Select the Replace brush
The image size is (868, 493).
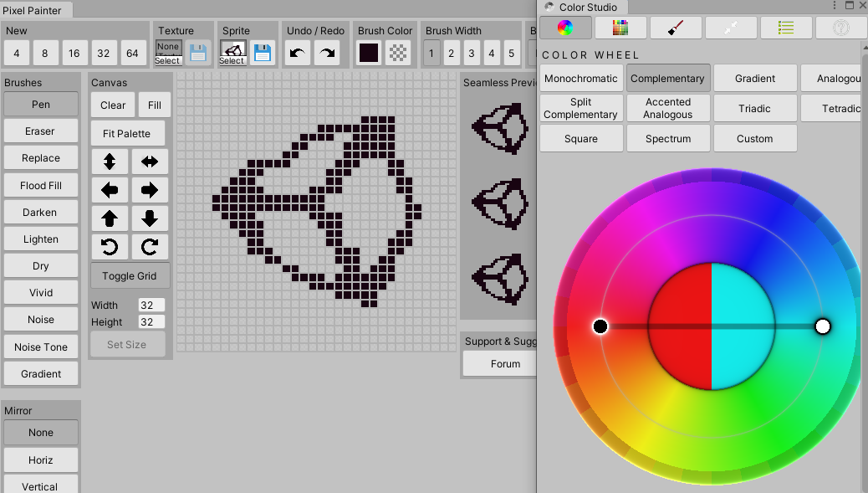[x=41, y=158]
